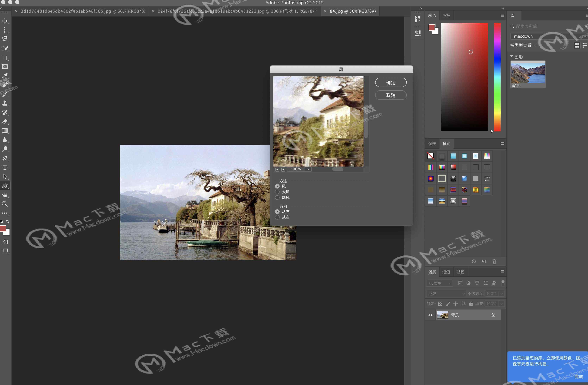Screen dimensions: 588x385
Task: Click the hue spectrum slider
Action: click(x=497, y=77)
